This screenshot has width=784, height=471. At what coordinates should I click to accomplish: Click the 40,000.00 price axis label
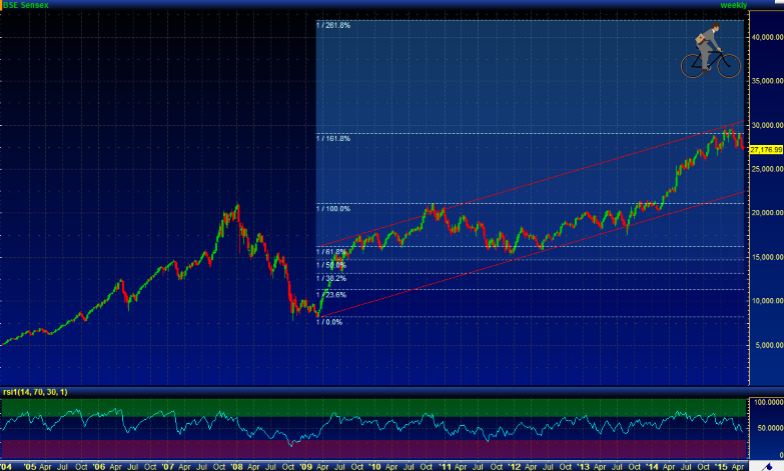[765, 37]
